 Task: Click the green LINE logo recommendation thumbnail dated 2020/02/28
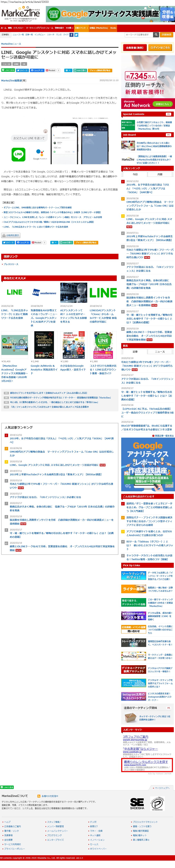click(x=15, y=292)
